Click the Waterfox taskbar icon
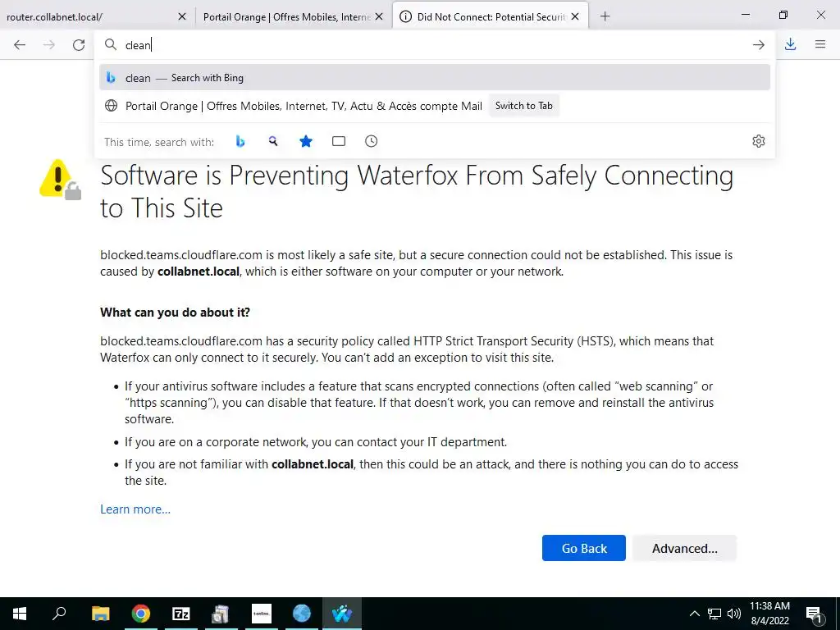This screenshot has height=630, width=840. 342,614
